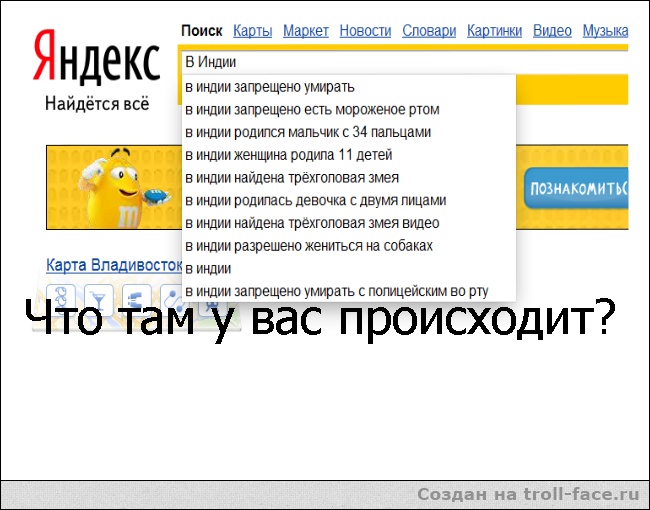
Task: Select suggestion 'в индии запрещено есть мороженое ртом'
Action: (x=349, y=109)
